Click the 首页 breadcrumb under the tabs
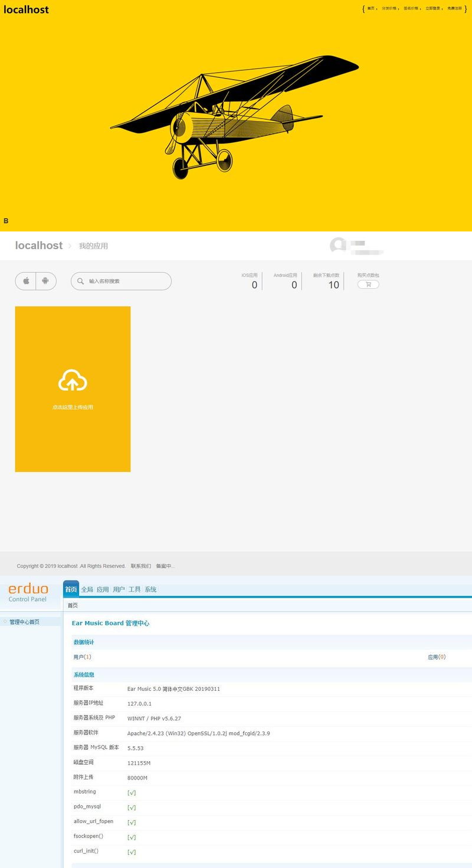This screenshot has width=472, height=868. (x=73, y=605)
